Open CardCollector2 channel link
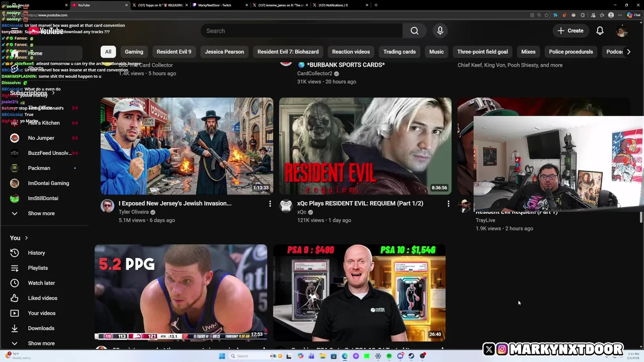 click(x=314, y=73)
